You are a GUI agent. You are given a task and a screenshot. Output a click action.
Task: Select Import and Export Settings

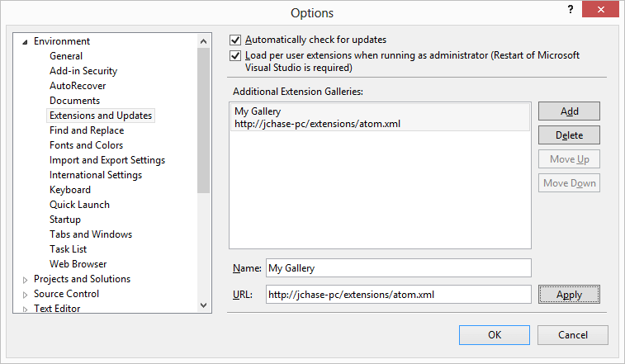pyautogui.click(x=107, y=160)
